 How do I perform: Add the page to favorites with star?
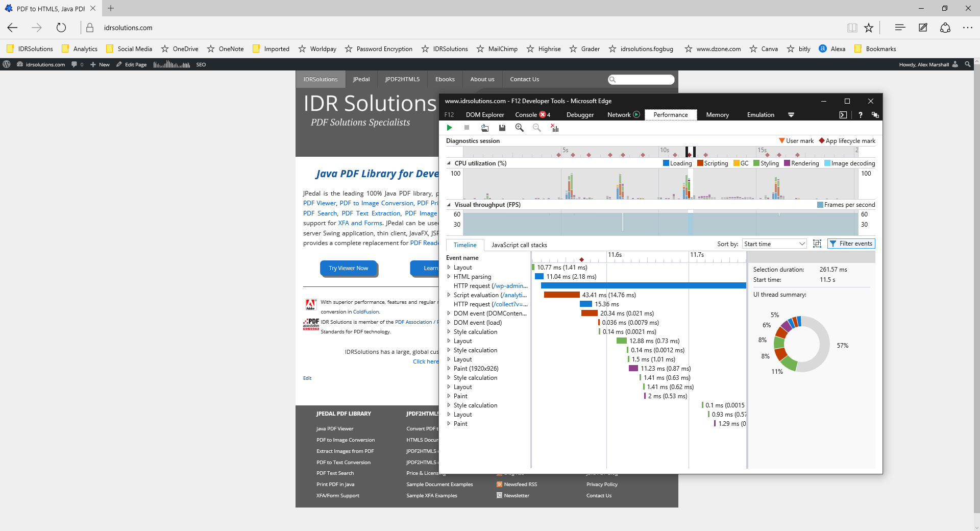868,28
